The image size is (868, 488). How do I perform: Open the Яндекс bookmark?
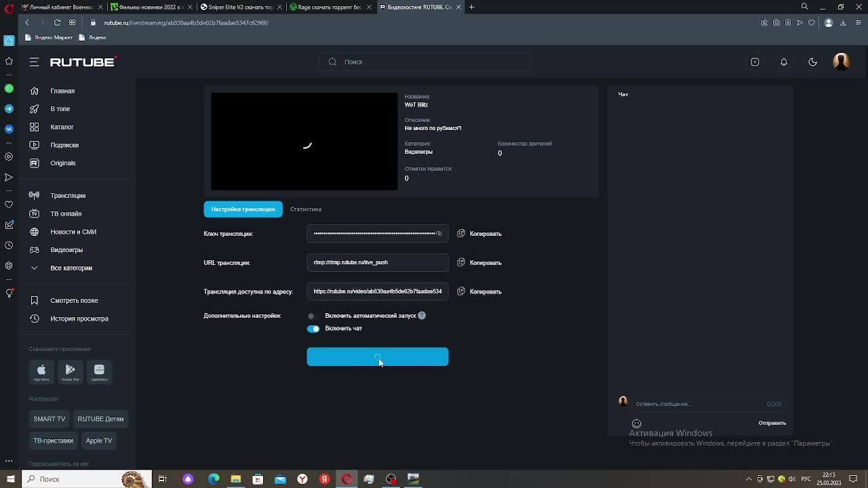coord(93,37)
